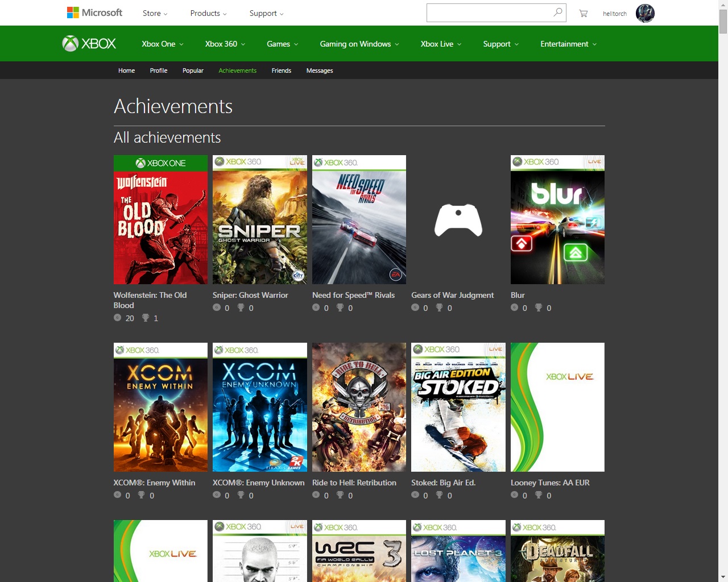Click trophy icon under Looney Tunes: AA EUR

(x=539, y=495)
